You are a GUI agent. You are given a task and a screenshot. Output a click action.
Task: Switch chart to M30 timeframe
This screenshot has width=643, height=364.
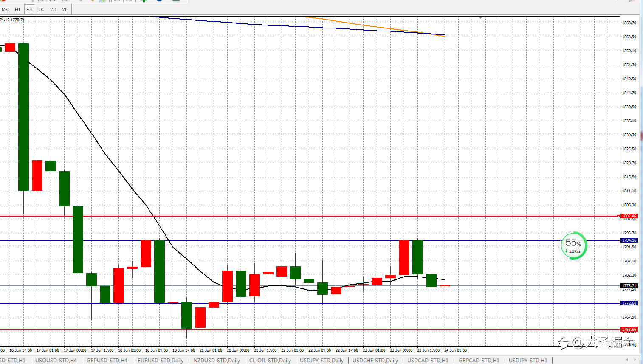[x=6, y=9]
